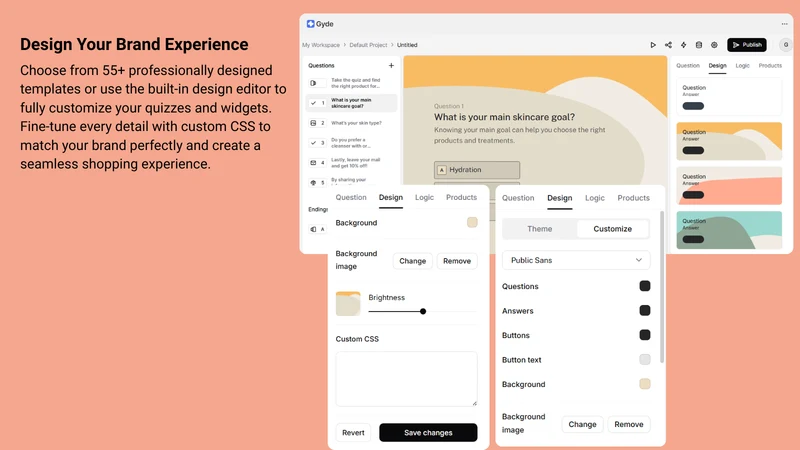Click the Publish button

(x=747, y=45)
